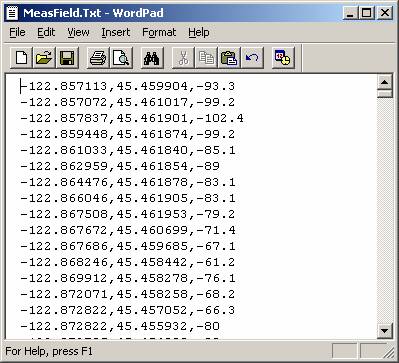Click the New document icon
The height and width of the screenshot is (363, 399).
point(21,58)
